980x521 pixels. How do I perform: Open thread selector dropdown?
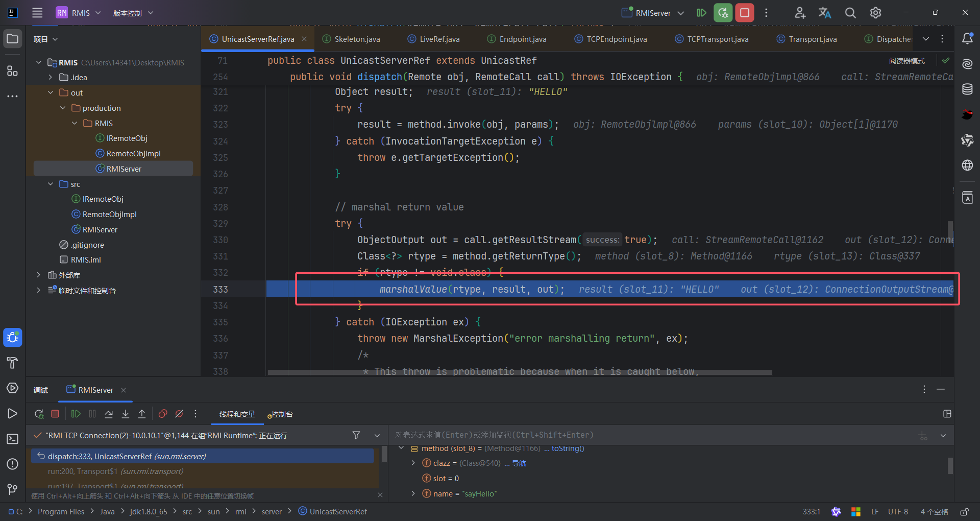click(x=377, y=435)
